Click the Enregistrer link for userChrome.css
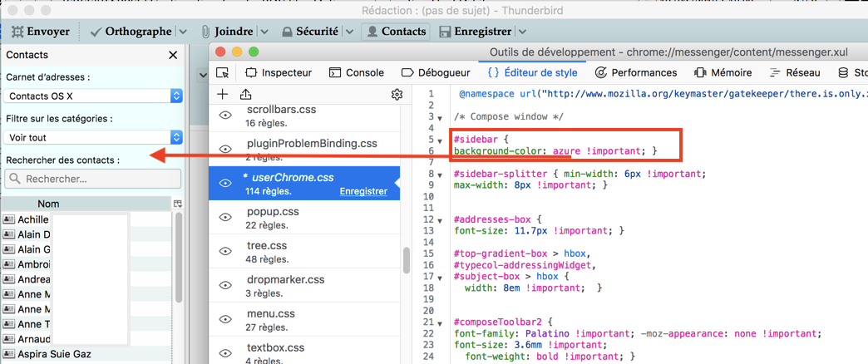 pyautogui.click(x=363, y=191)
